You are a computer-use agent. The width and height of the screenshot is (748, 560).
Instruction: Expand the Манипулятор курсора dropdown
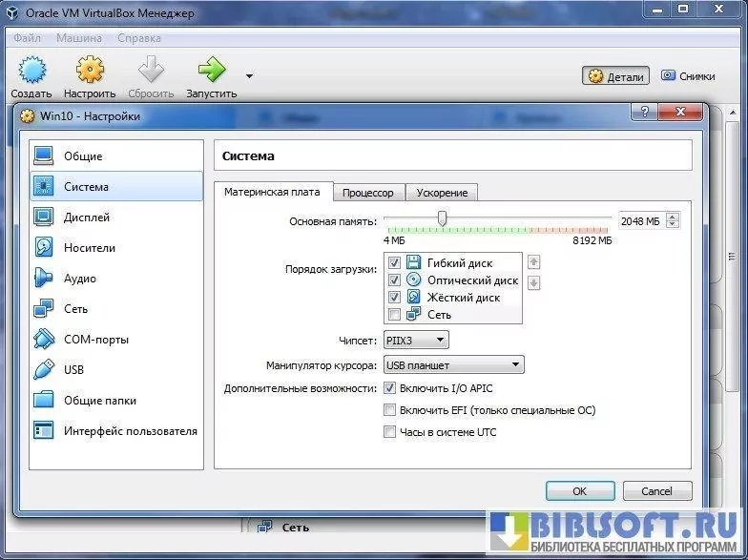[x=453, y=364]
